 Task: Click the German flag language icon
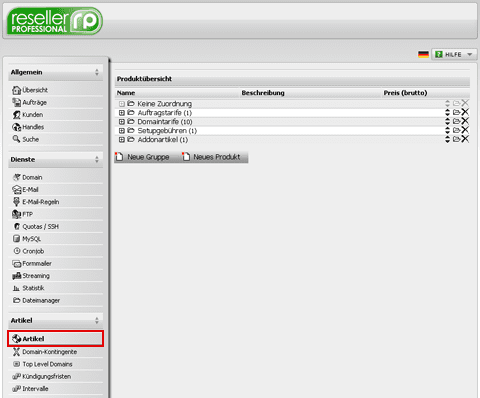pyautogui.click(x=423, y=54)
